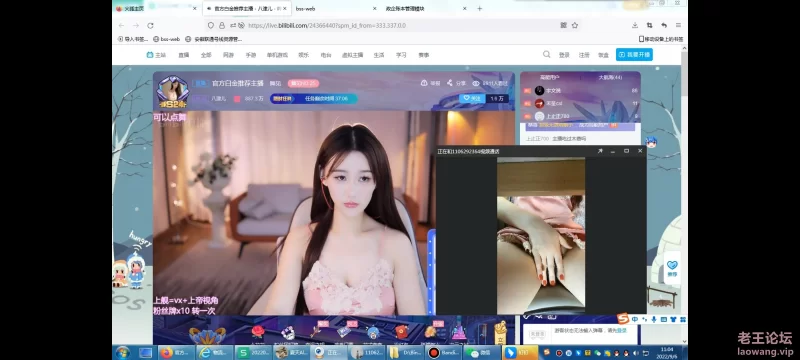Click the share icon above the stream
The height and width of the screenshot is (360, 800).
pos(450,83)
